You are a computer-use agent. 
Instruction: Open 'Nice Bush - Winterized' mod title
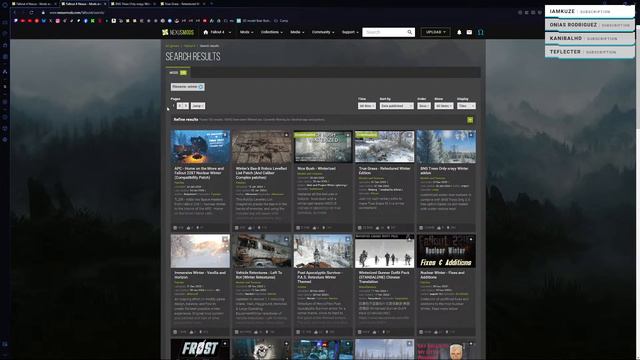[x=316, y=168]
